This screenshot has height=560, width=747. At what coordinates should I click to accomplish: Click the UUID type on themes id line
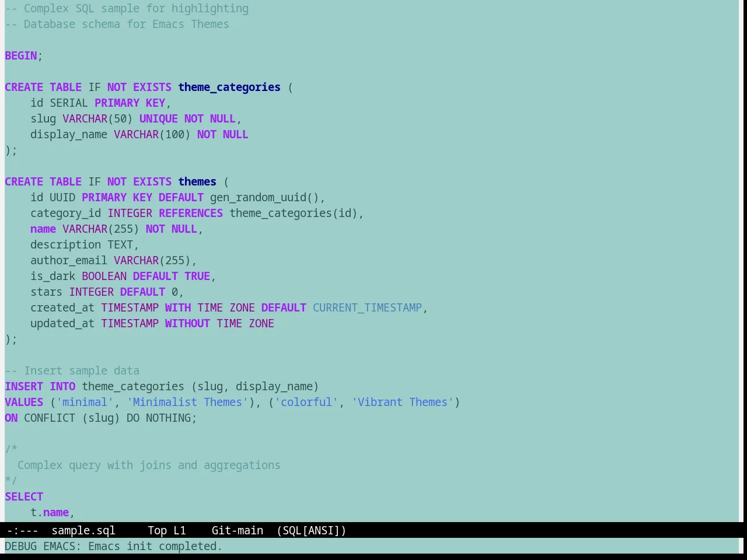[62, 197]
